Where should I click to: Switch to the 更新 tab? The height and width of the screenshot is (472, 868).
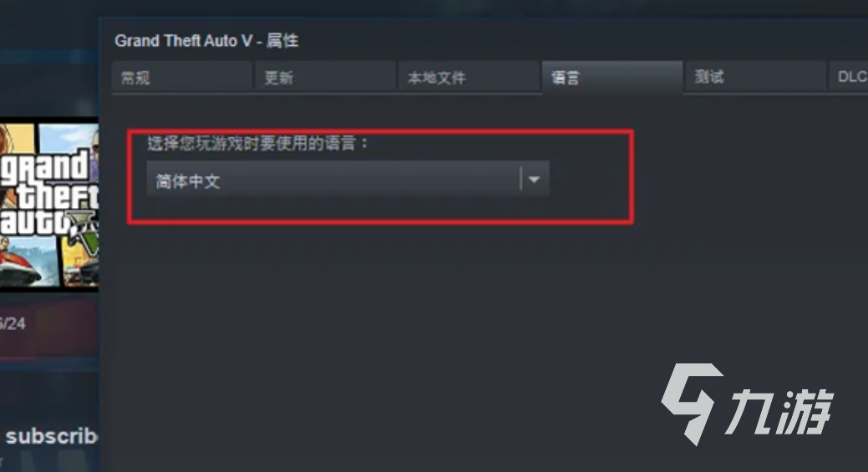click(326, 78)
